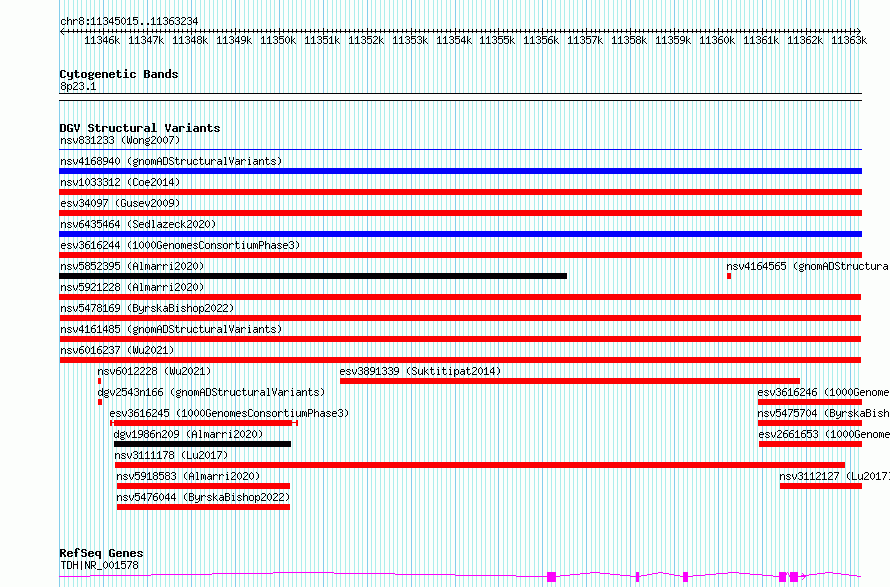Image resolution: width=890 pixels, height=587 pixels.
Task: Open the TDH|NR_001578 gene label
Action: (x=99, y=565)
